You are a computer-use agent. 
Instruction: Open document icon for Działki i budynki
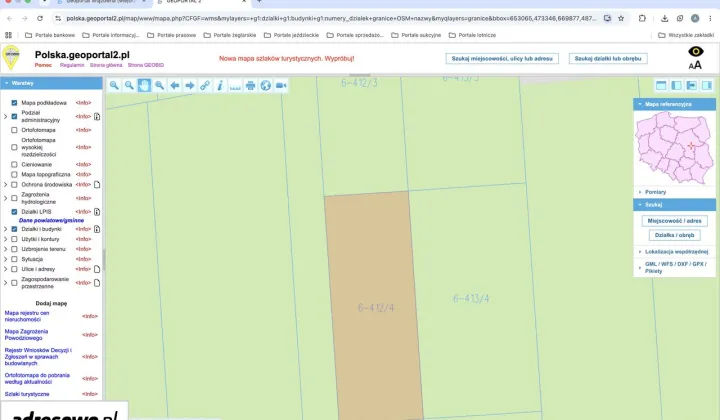pos(97,229)
